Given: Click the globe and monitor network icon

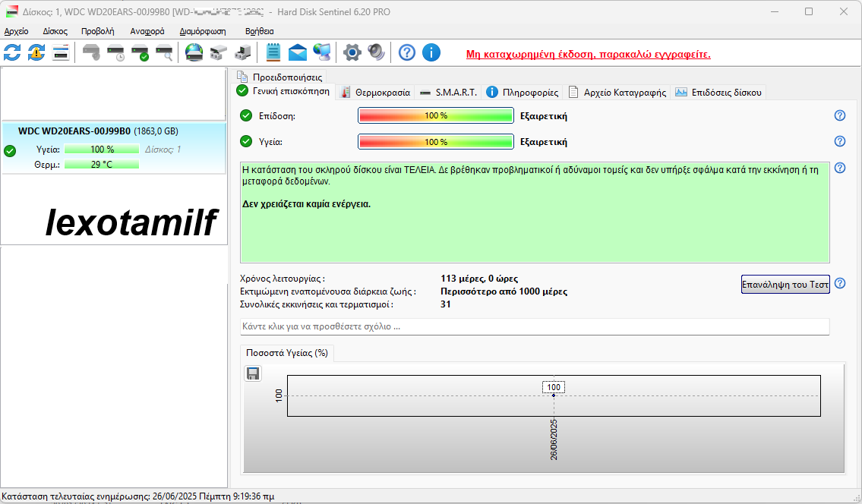Looking at the screenshot, I should pos(321,53).
